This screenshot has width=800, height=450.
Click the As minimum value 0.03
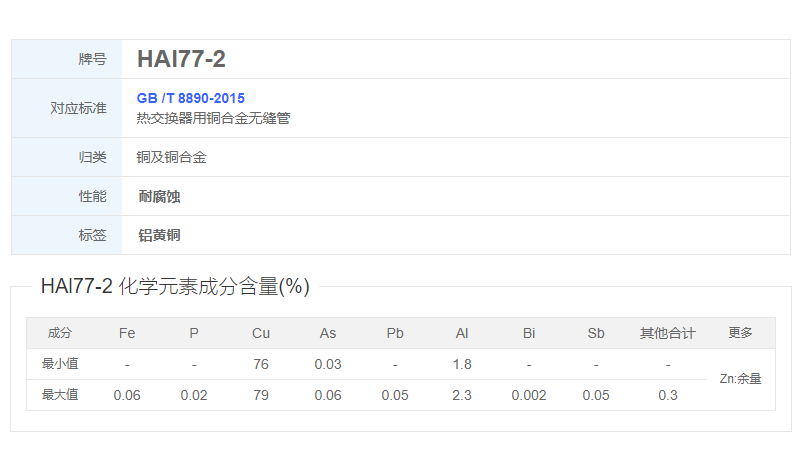(x=328, y=364)
